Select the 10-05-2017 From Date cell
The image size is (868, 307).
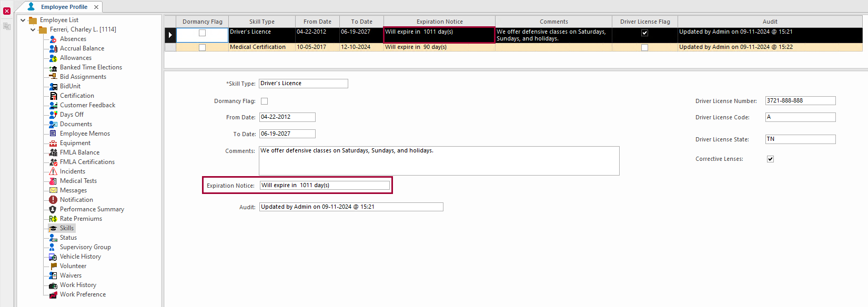[317, 47]
